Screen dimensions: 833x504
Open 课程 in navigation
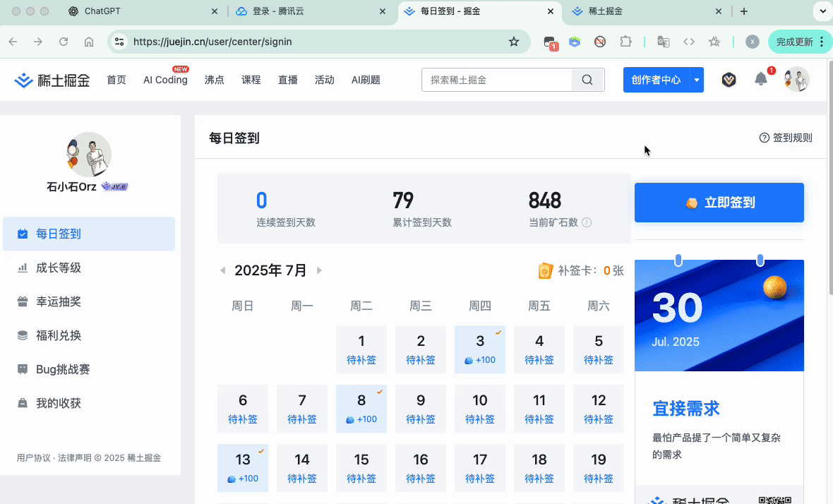click(251, 80)
